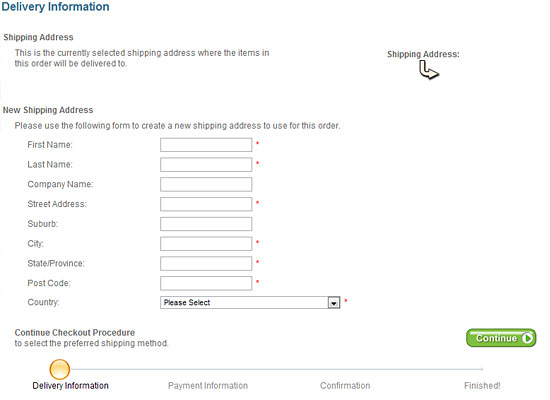Image resolution: width=550 pixels, height=400 pixels.
Task: Focus the Last Name input field
Action: 206,165
